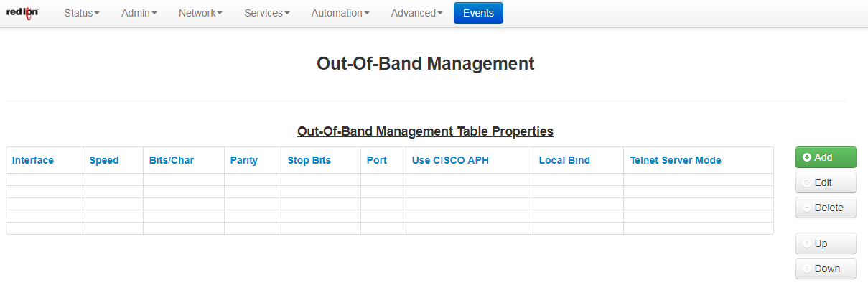Image resolution: width=868 pixels, height=293 pixels.
Task: Sort by the Interface column header
Action: coord(33,160)
